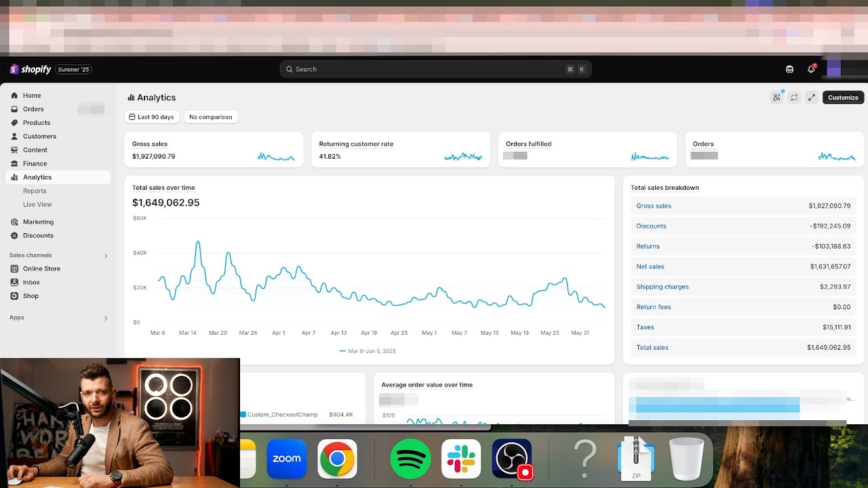The width and height of the screenshot is (868, 488).
Task: Open Returning customer rate card
Action: point(401,150)
